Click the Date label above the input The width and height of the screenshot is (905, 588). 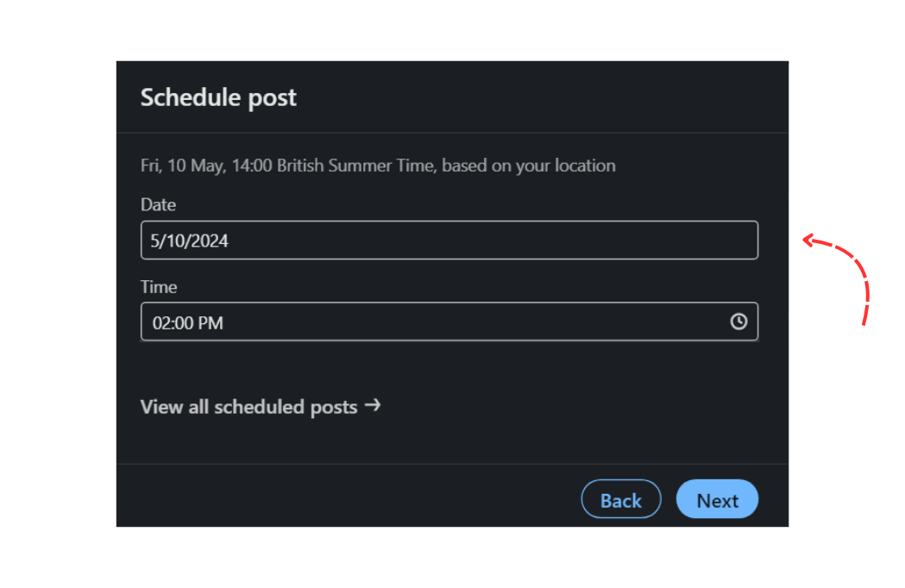point(158,204)
